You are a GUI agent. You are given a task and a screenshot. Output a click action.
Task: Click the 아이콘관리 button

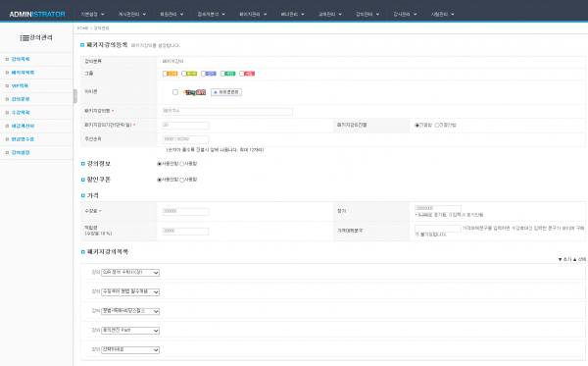226,92
